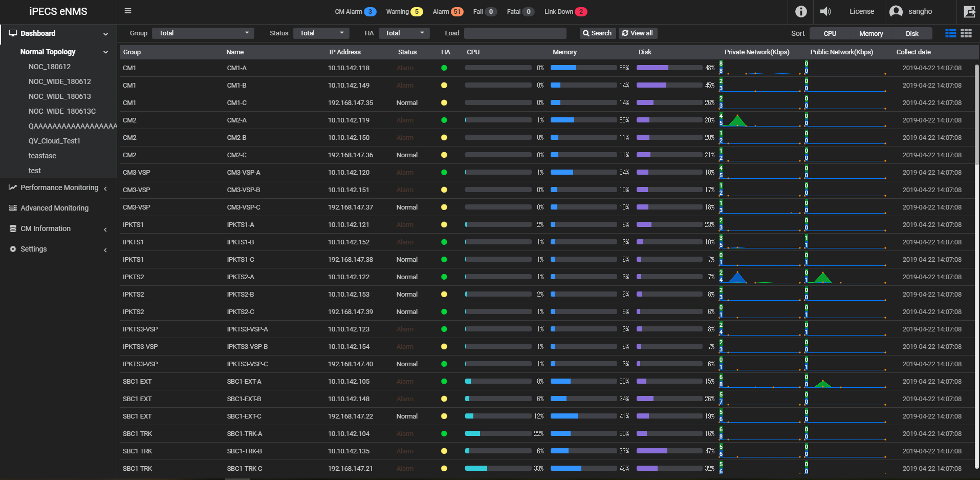Switch to list view layout icon

[951, 33]
